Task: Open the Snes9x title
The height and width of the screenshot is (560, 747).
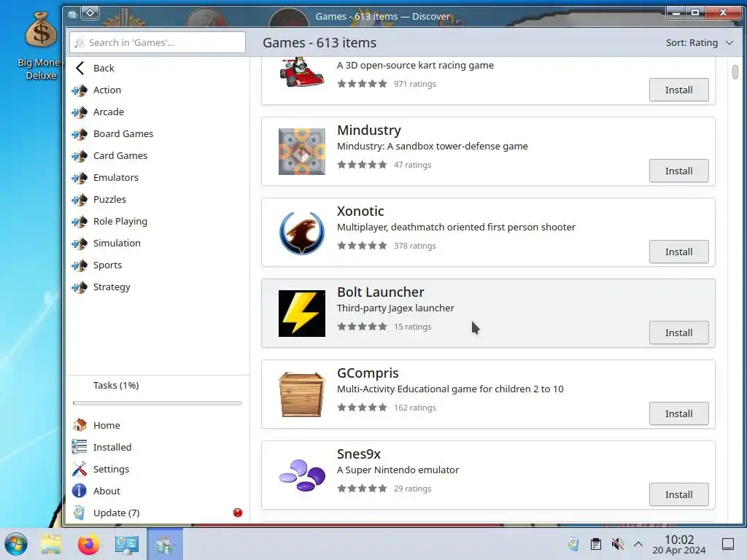Action: point(358,454)
